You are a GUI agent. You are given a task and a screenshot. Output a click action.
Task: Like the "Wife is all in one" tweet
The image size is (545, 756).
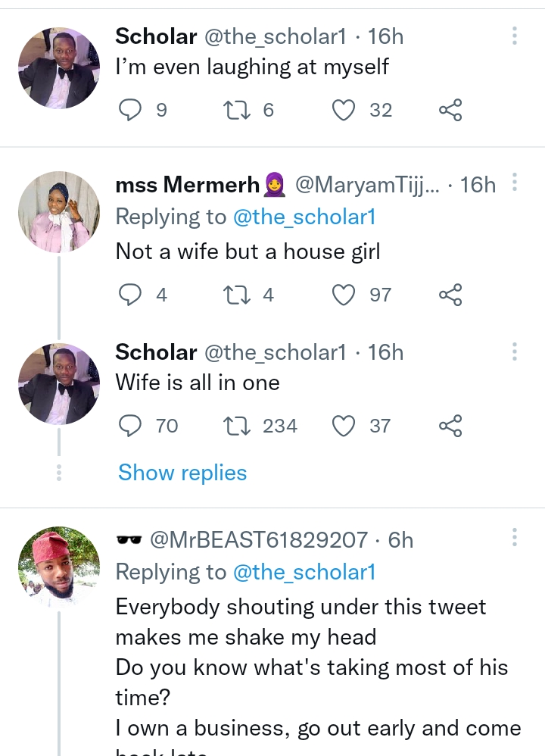[344, 426]
